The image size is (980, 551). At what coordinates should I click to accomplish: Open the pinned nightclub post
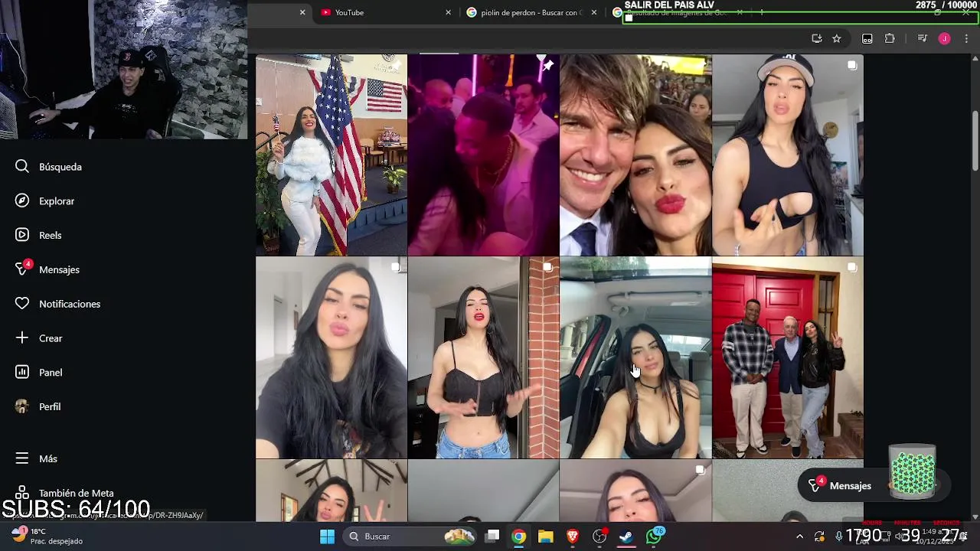pos(483,155)
